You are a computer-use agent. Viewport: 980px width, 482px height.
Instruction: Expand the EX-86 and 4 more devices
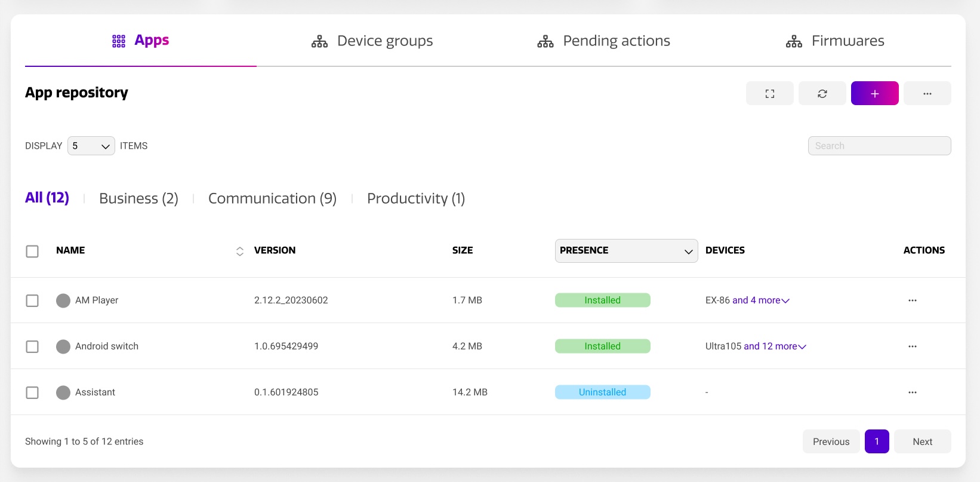pyautogui.click(x=760, y=300)
